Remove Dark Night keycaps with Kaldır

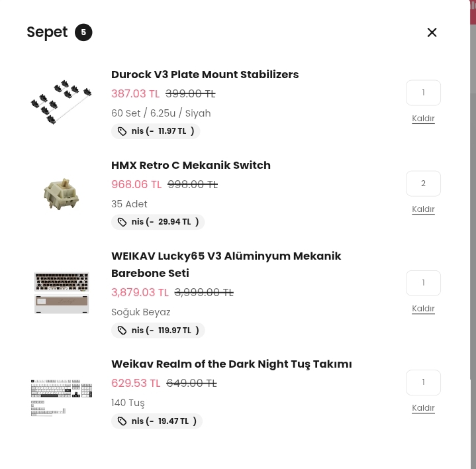pyautogui.click(x=423, y=408)
